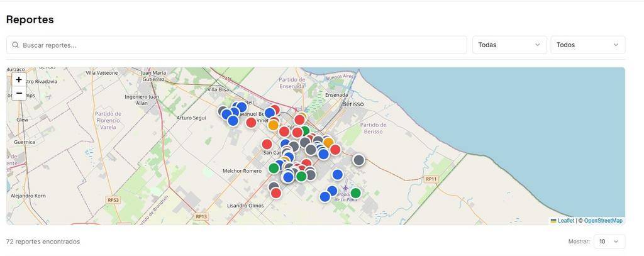644x256 pixels.
Task: Open the green marker beside the airport
Action: coord(355,193)
